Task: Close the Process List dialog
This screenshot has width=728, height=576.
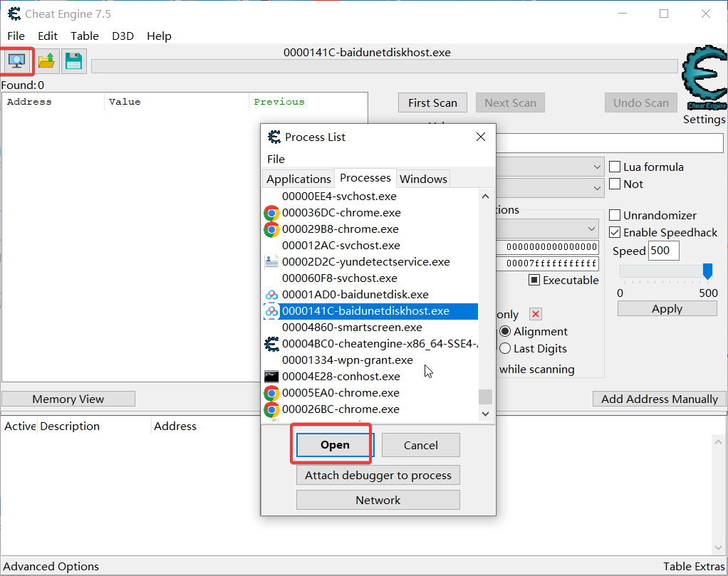Action: click(481, 137)
